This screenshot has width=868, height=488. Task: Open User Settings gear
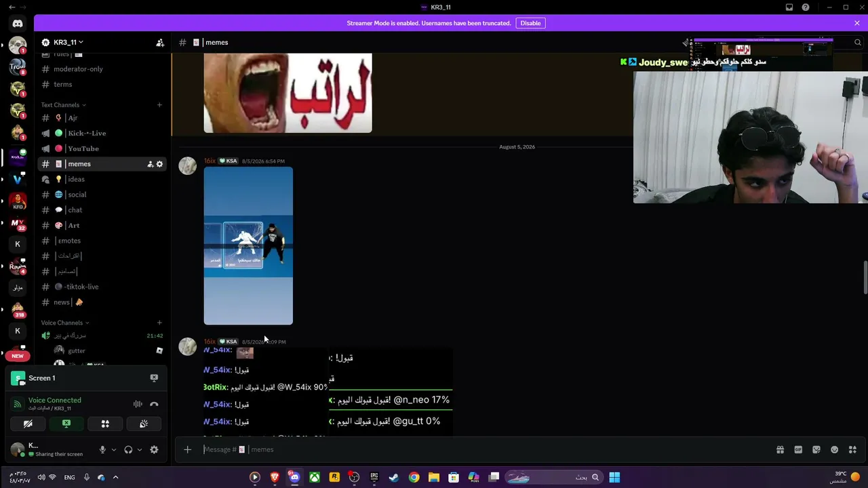[x=154, y=449]
